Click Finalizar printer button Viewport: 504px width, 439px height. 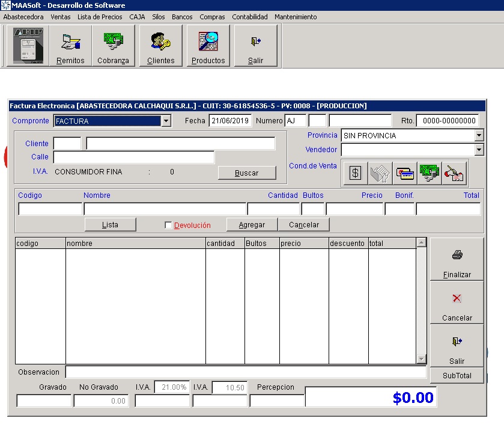point(457,260)
